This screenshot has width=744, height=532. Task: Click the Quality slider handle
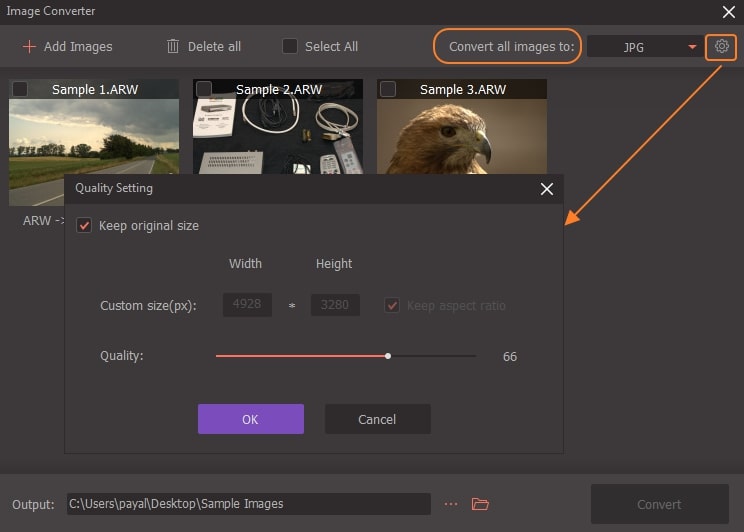(x=388, y=356)
